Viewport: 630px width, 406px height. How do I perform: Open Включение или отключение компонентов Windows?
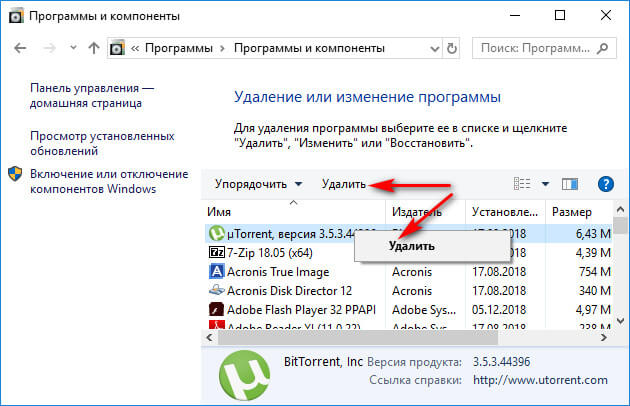pos(109,181)
